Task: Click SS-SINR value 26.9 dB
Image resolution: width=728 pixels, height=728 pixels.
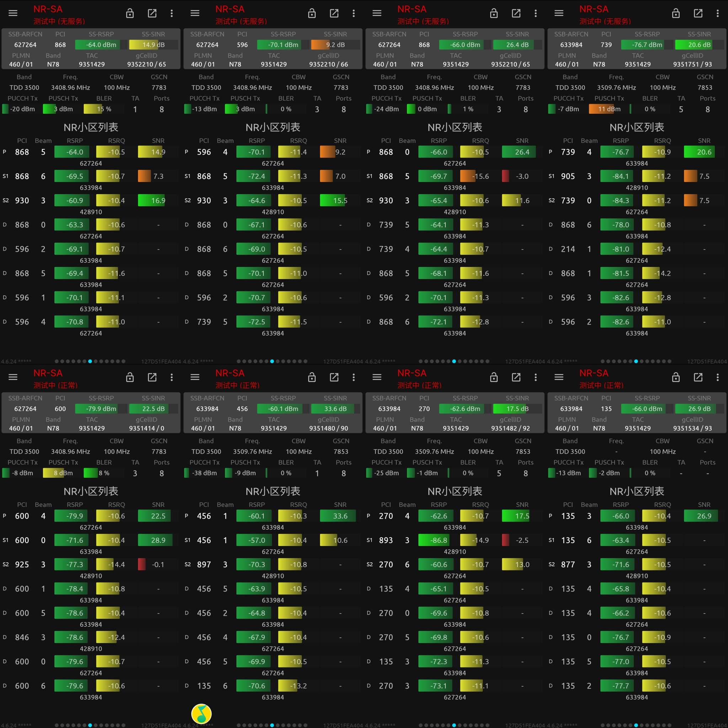Action: click(x=699, y=409)
